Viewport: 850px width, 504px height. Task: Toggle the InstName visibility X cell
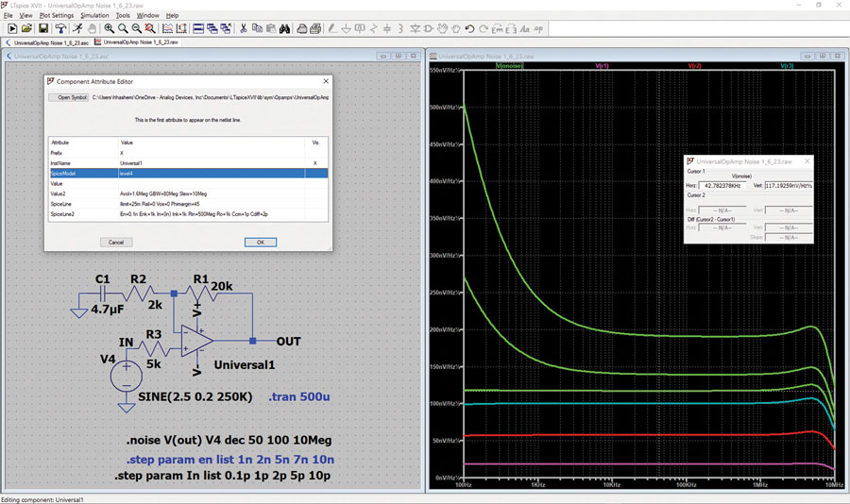[315, 163]
